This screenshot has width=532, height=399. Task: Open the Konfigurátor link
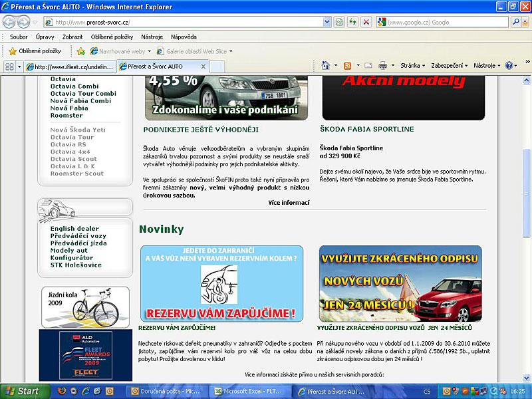click(x=72, y=258)
